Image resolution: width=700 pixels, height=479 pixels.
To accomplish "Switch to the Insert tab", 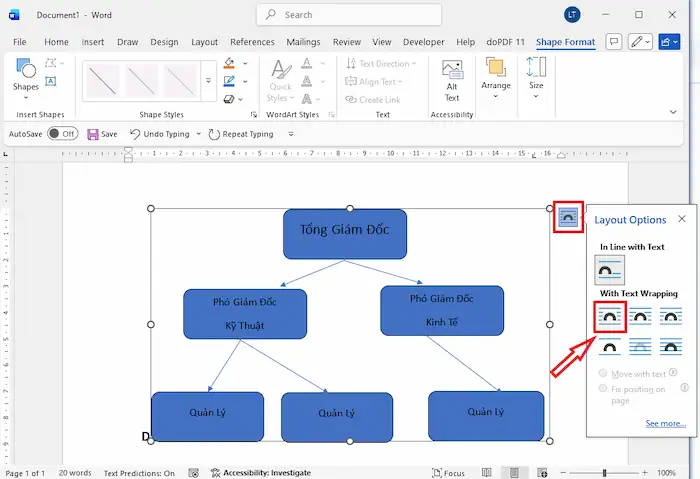I will pyautogui.click(x=93, y=43).
